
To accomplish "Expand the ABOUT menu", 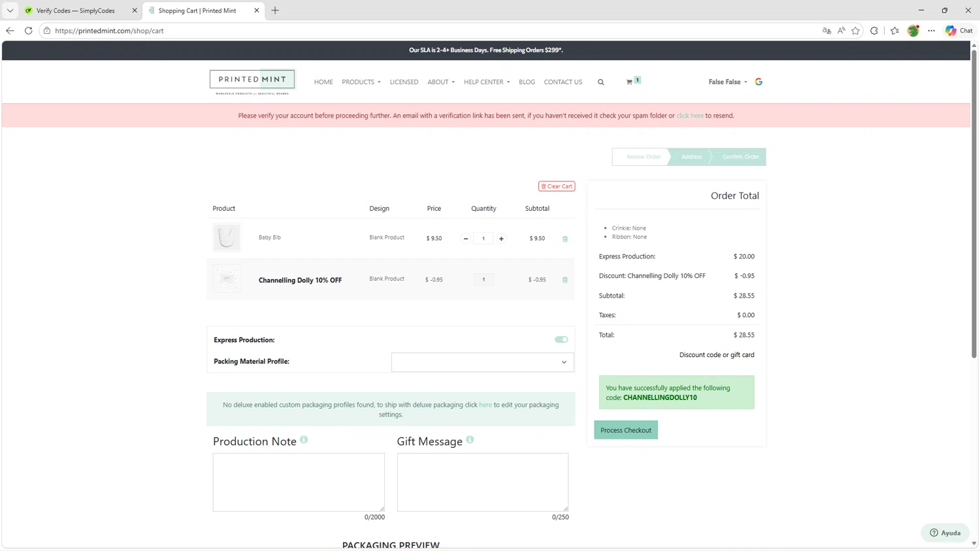I will click(x=441, y=82).
